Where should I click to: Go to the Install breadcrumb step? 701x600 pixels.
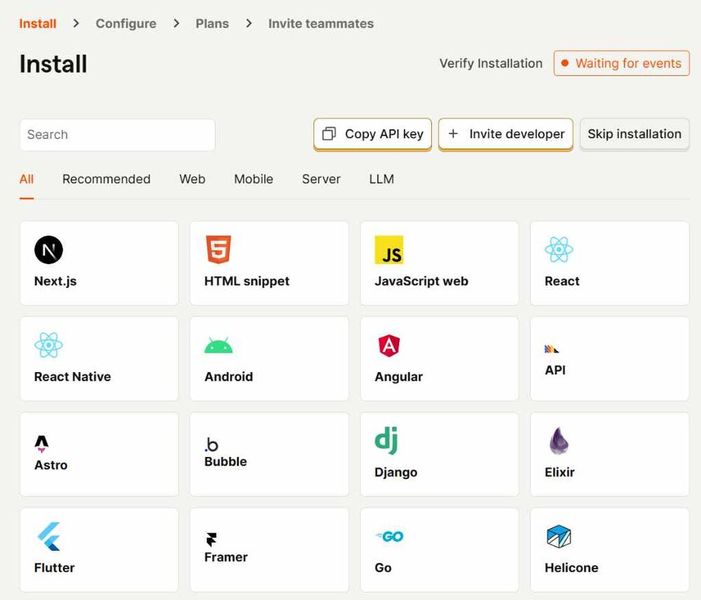click(x=38, y=24)
